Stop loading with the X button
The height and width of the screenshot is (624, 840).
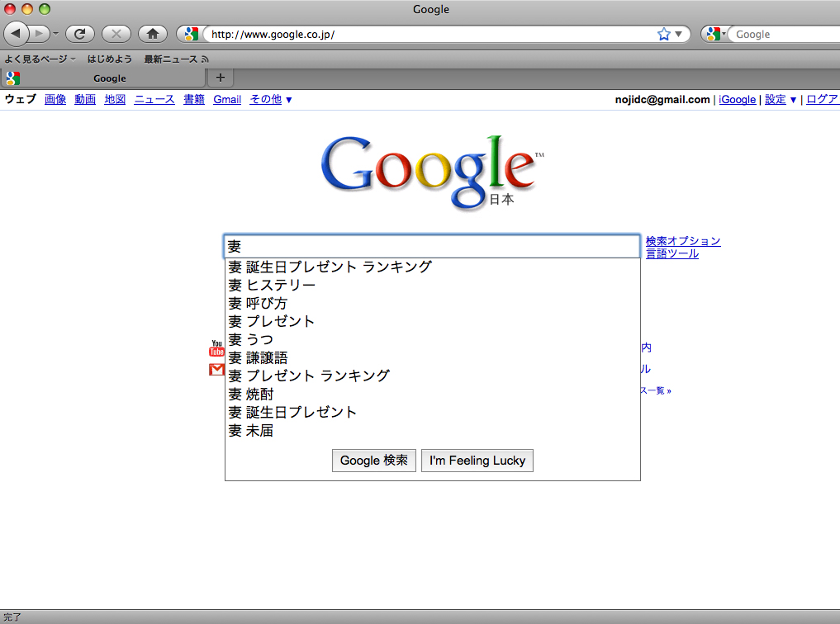116,34
